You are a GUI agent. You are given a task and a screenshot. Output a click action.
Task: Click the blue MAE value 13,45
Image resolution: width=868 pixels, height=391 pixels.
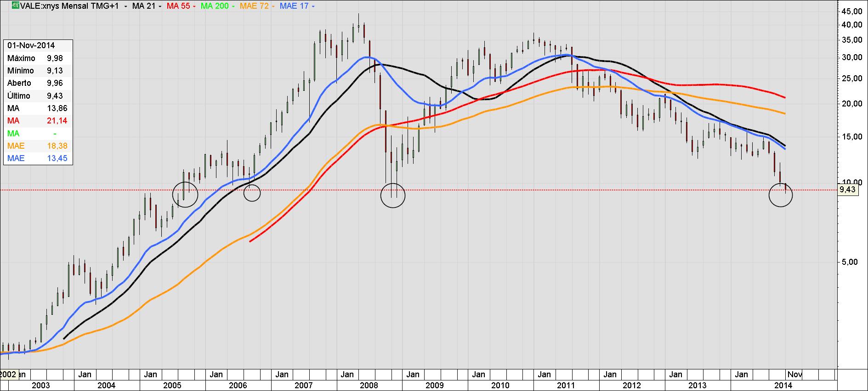tap(57, 158)
